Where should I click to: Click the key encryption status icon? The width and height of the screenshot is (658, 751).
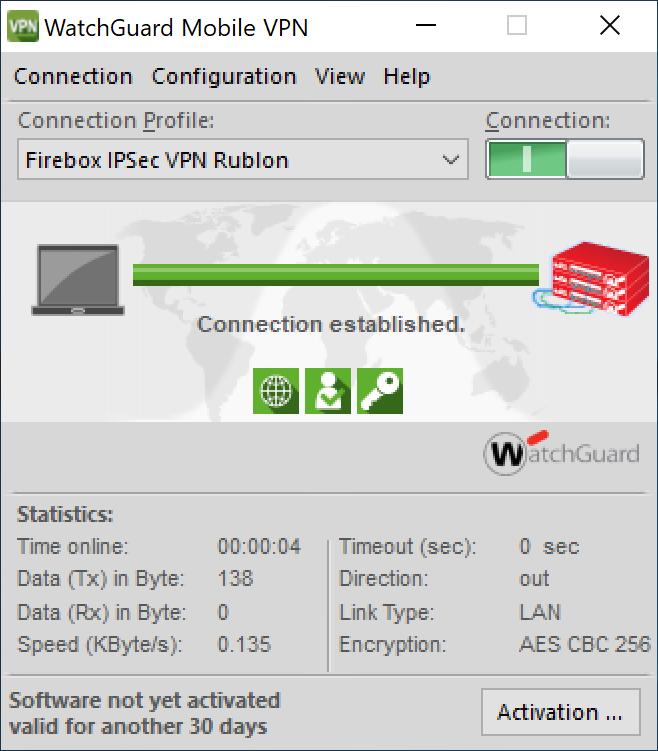pos(379,391)
